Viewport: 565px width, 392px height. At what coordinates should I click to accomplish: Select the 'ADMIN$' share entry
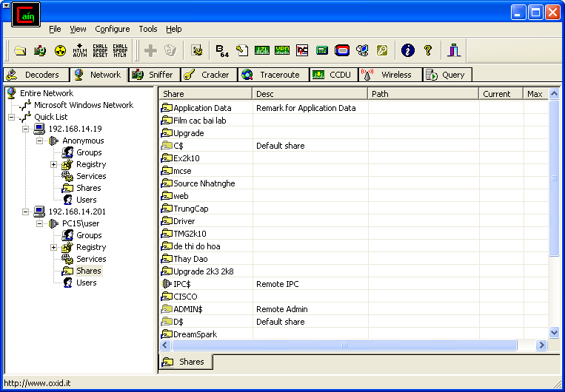pos(188,309)
